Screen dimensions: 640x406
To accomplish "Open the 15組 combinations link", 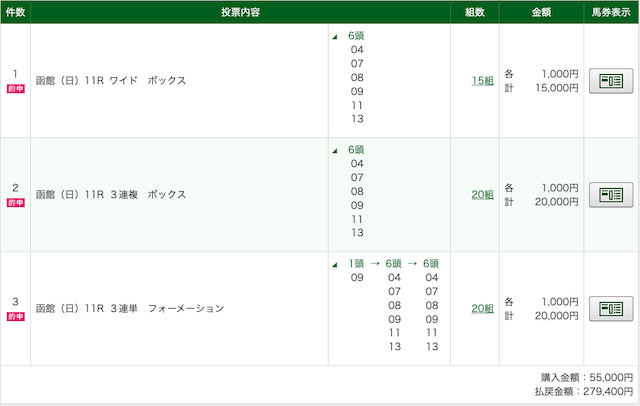I will pyautogui.click(x=482, y=81).
